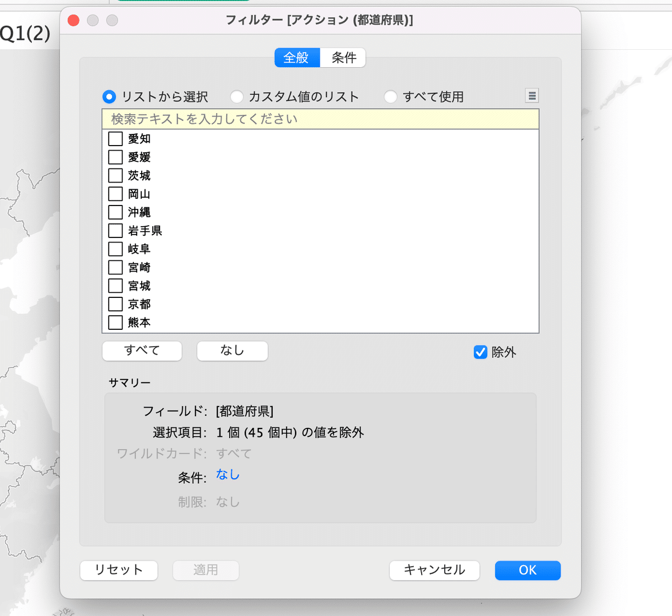This screenshot has height=616, width=672.
Task: Select the カスタム値のリスト radio button
Action: [x=237, y=96]
